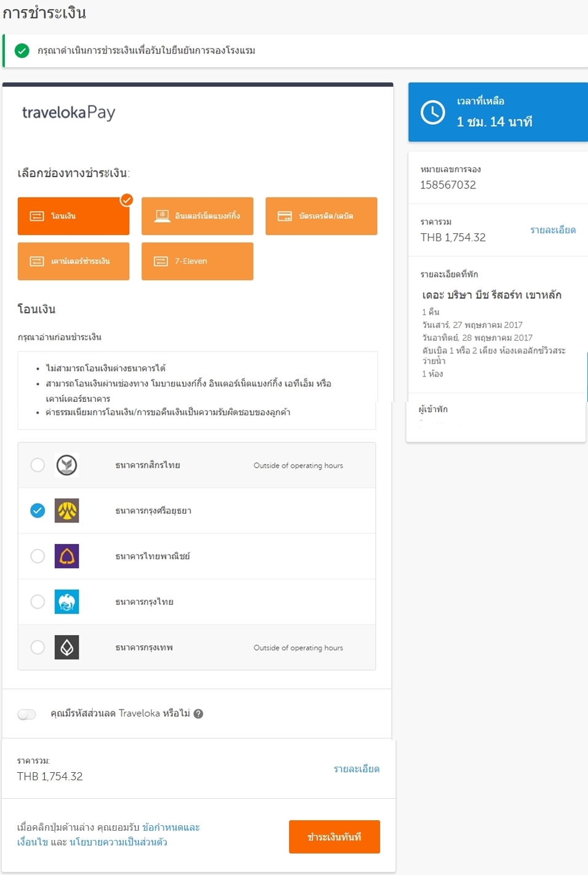Click the travelokaPay logo
This screenshot has height=875, width=588.
69,113
